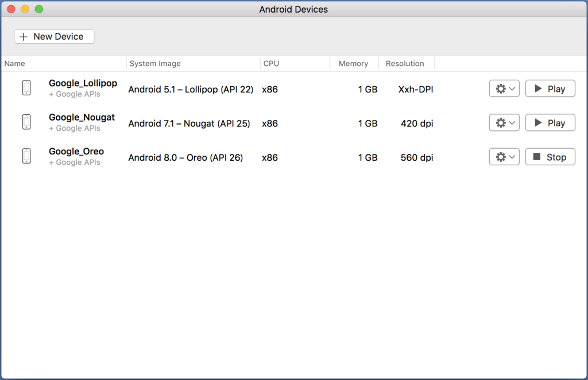Play the Google_Lollipop device
The image size is (588, 380).
pos(550,89)
